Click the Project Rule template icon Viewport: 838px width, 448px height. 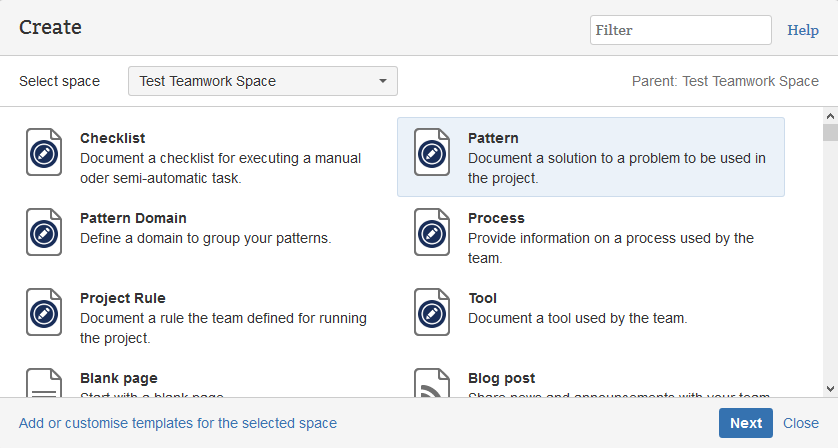click(43, 312)
